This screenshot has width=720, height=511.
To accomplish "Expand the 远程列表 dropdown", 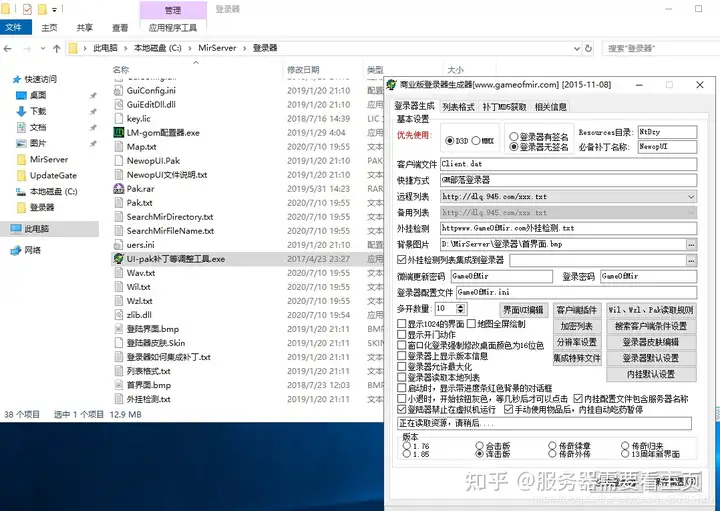I will pos(691,197).
